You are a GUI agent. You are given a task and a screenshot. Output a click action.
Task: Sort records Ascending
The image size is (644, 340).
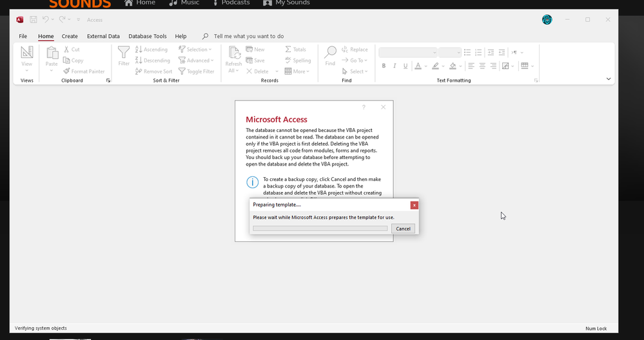(x=151, y=49)
